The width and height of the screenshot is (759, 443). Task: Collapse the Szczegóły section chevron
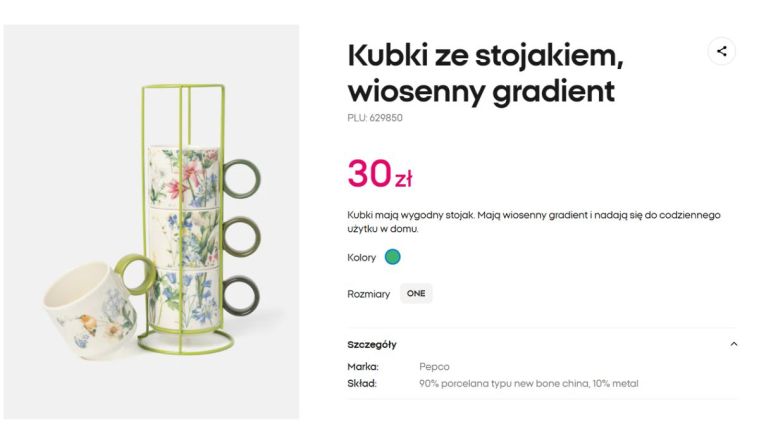(x=733, y=344)
